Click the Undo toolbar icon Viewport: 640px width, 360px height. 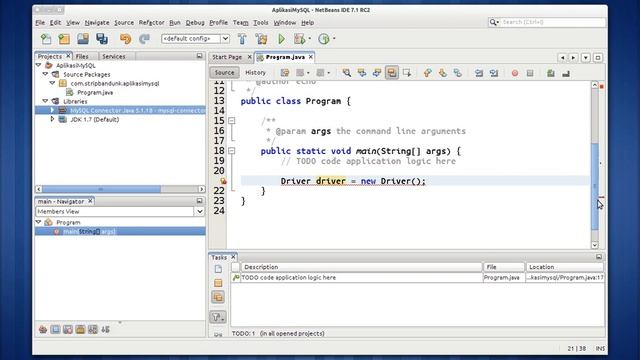125,39
